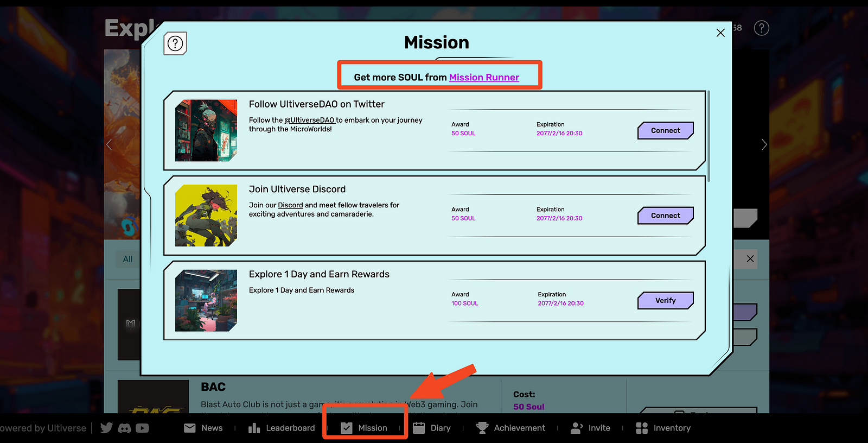Click Discord mission expiration date 2077/2/16 20:30
The image size is (868, 443).
(x=559, y=218)
